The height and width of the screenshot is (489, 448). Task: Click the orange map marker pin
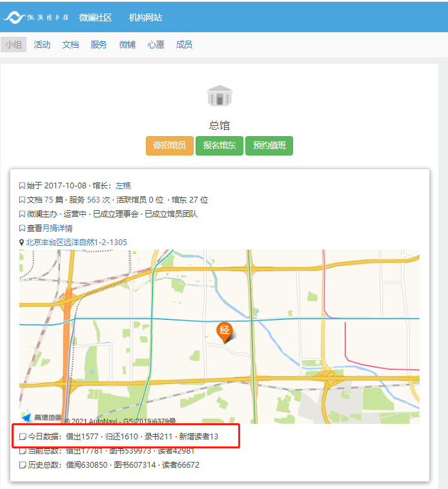click(x=225, y=332)
